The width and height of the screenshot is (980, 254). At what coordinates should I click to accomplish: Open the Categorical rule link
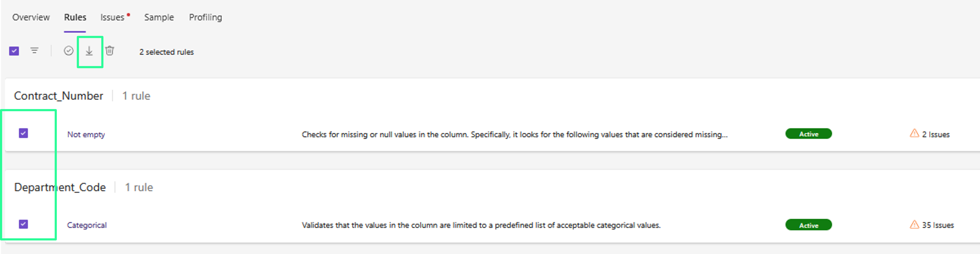tap(87, 225)
